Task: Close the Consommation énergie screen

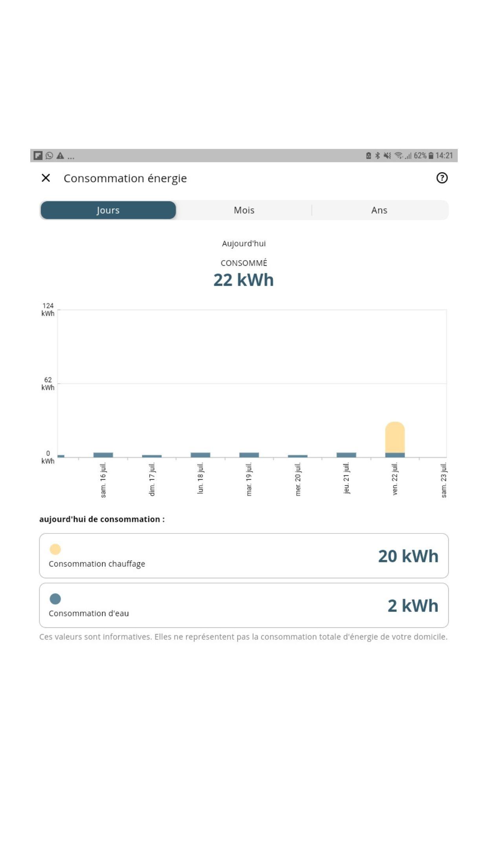Action: tap(46, 178)
